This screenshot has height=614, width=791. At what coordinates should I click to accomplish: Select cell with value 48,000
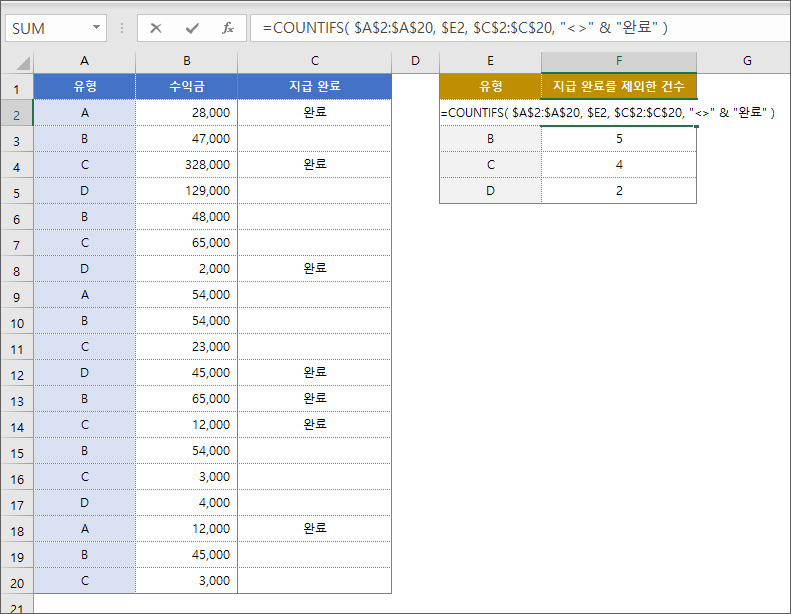click(187, 216)
